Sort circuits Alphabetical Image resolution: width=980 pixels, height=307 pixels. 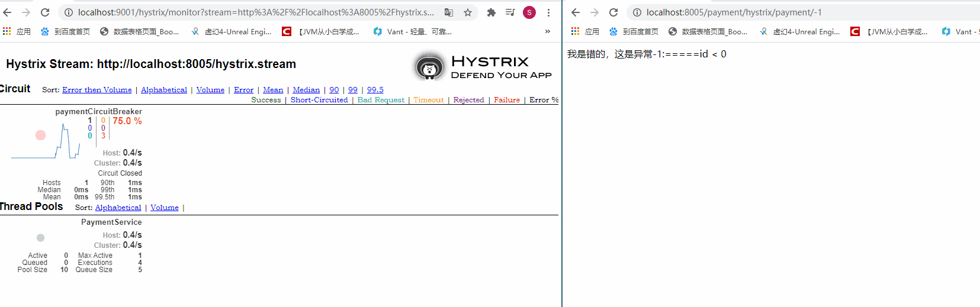pyautogui.click(x=164, y=90)
